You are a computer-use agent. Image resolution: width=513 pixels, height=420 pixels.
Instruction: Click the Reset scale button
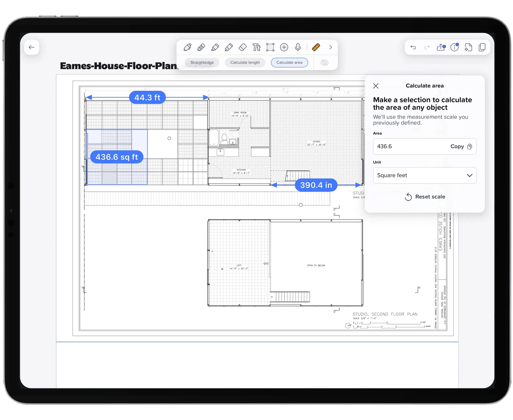[x=424, y=197]
